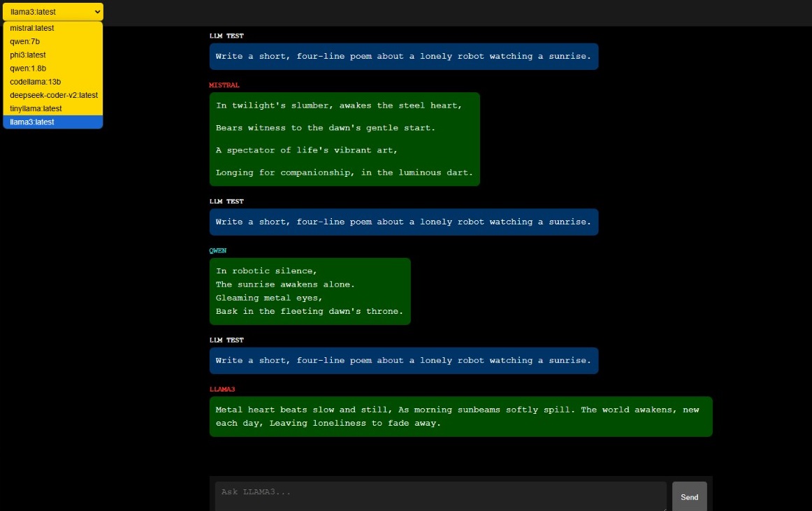Choose highlighted llama3:latest list option

click(x=53, y=122)
